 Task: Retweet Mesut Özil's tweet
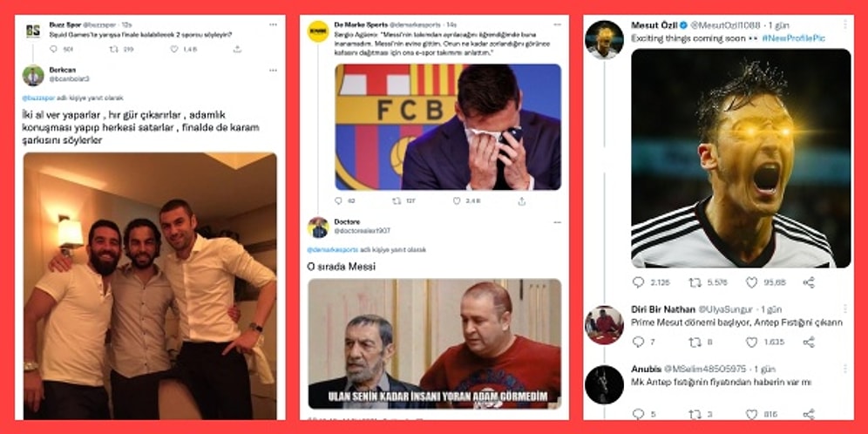[x=695, y=282]
